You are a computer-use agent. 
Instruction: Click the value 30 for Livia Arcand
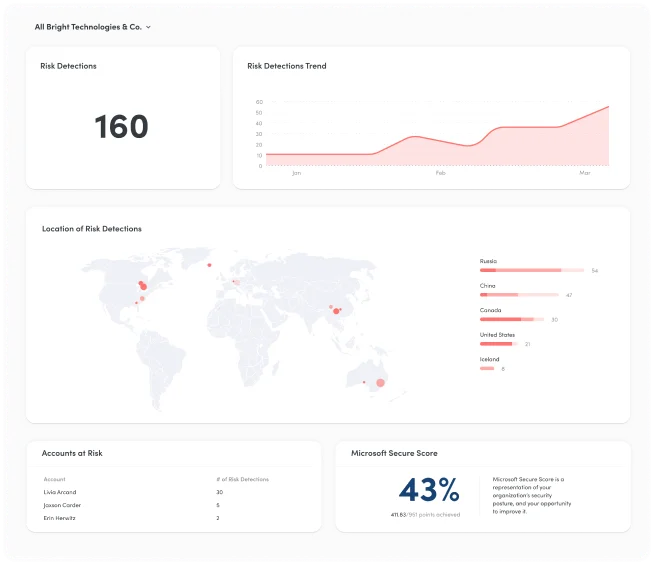[219, 492]
